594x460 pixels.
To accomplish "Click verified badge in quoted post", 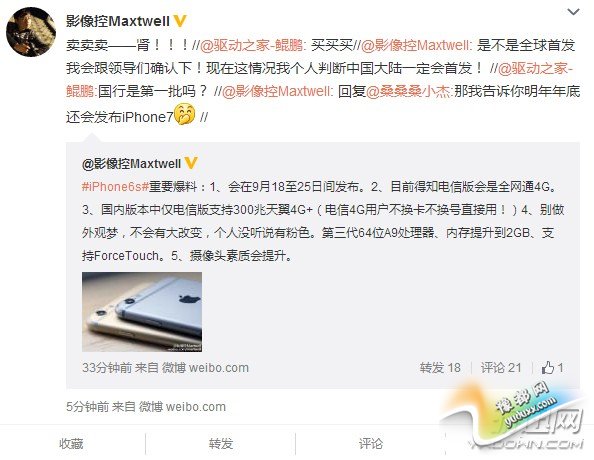I will click(191, 163).
